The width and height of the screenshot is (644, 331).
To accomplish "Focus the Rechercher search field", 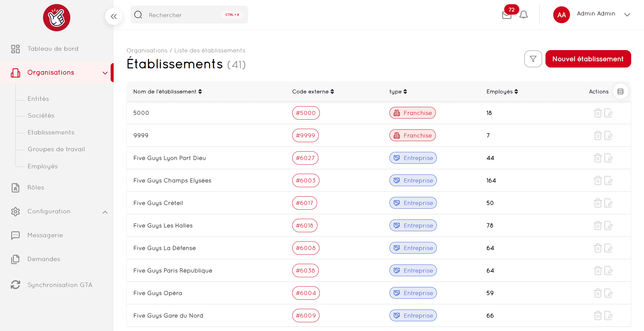I will pos(189,15).
